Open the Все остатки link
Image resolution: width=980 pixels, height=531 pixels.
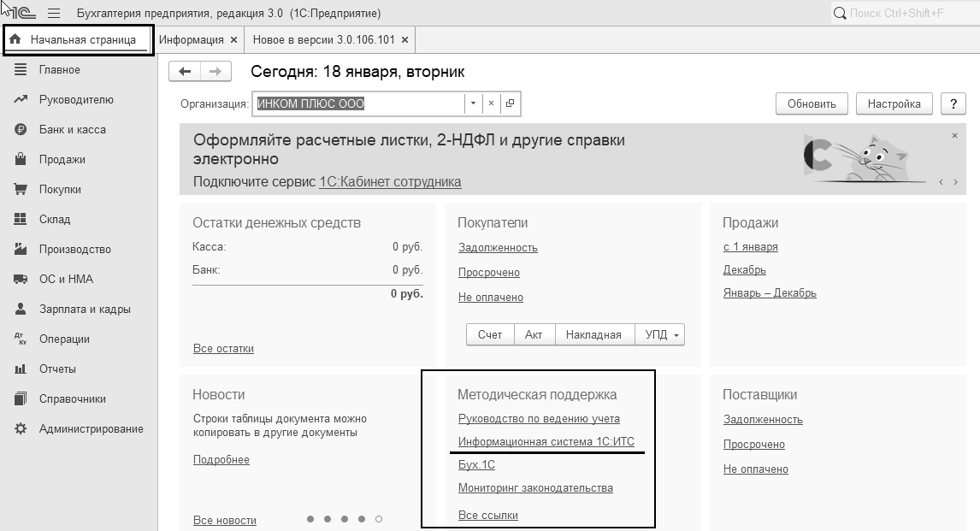click(223, 349)
